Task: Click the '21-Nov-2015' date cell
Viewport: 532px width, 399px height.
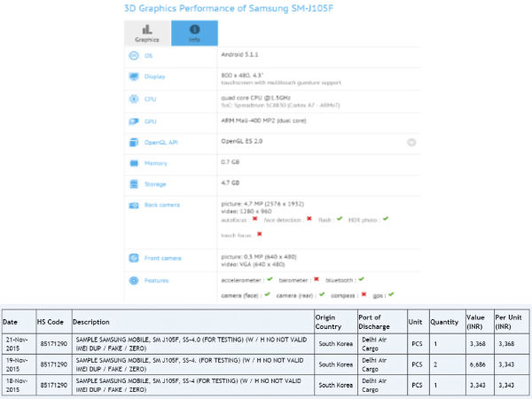Action: click(x=17, y=344)
